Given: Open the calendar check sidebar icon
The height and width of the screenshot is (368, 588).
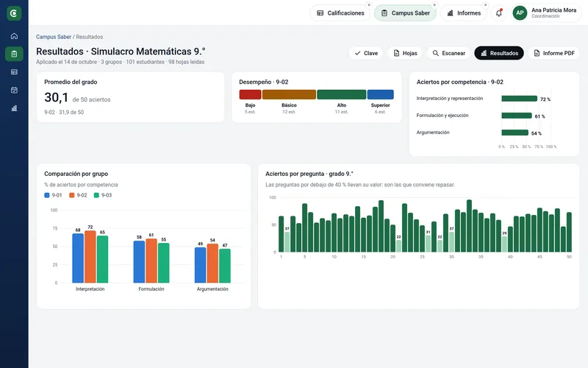Looking at the screenshot, I should click(x=14, y=90).
